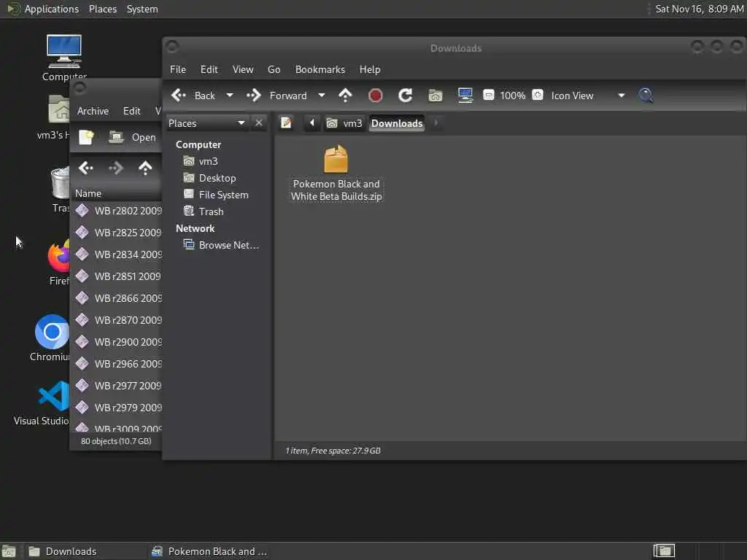Open the Bookmarks menu
747x560 pixels.
320,69
